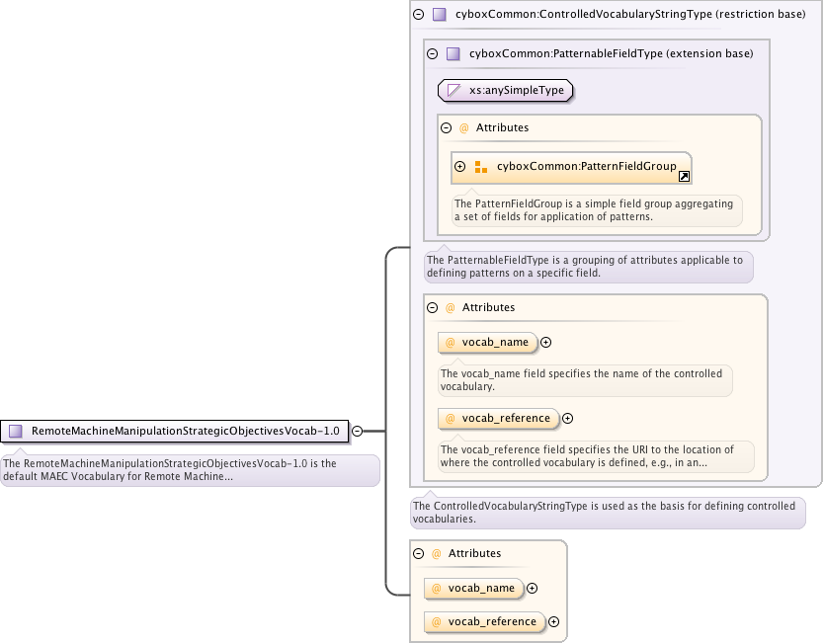Expand the bottom-most vocab_reference attribute
The height and width of the screenshot is (644, 824).
coord(553,622)
